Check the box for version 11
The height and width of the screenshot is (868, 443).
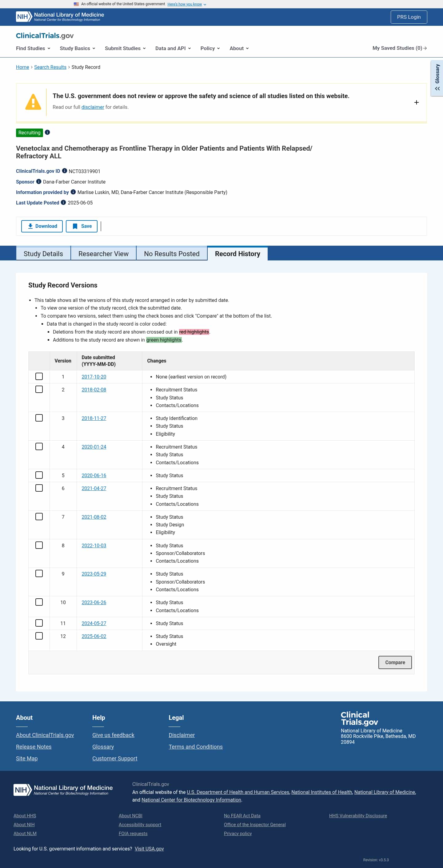(39, 623)
